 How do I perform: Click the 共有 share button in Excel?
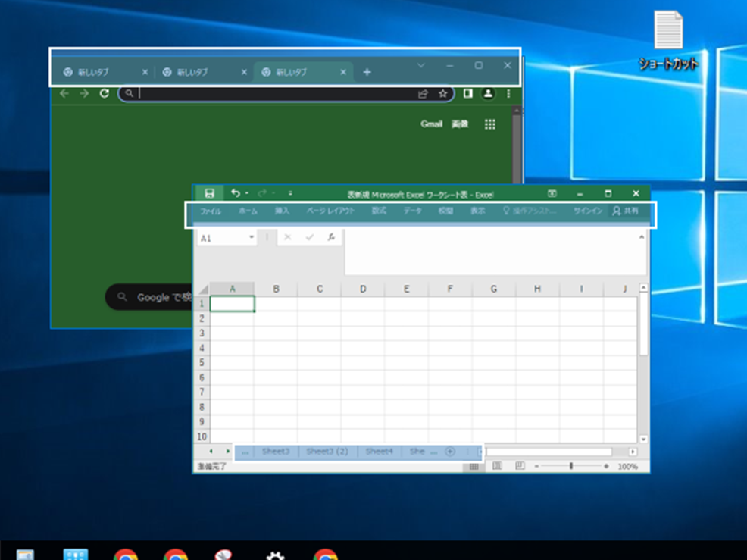[626, 211]
